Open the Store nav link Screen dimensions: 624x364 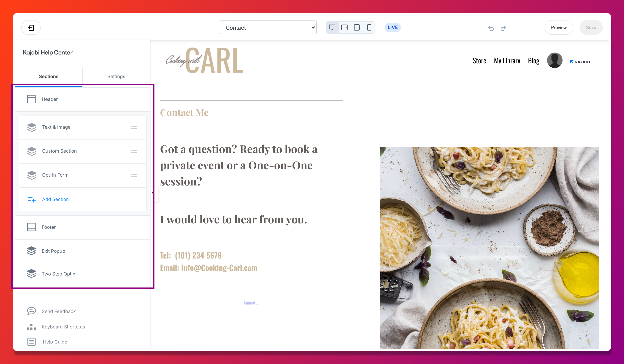479,61
